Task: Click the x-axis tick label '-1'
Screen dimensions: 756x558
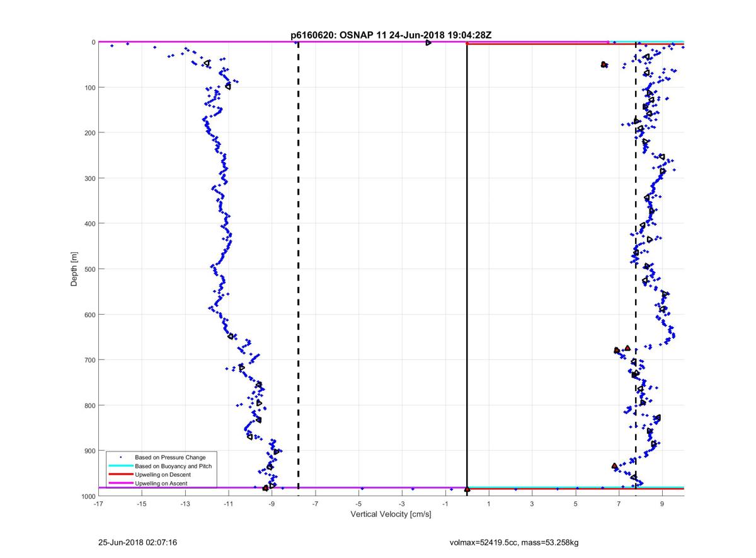Action: click(x=445, y=504)
